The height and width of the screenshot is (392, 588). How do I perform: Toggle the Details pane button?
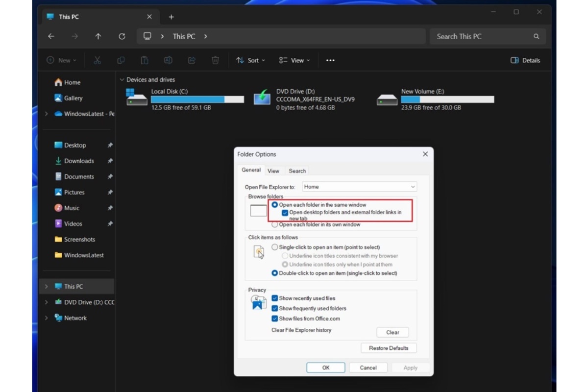[525, 60]
